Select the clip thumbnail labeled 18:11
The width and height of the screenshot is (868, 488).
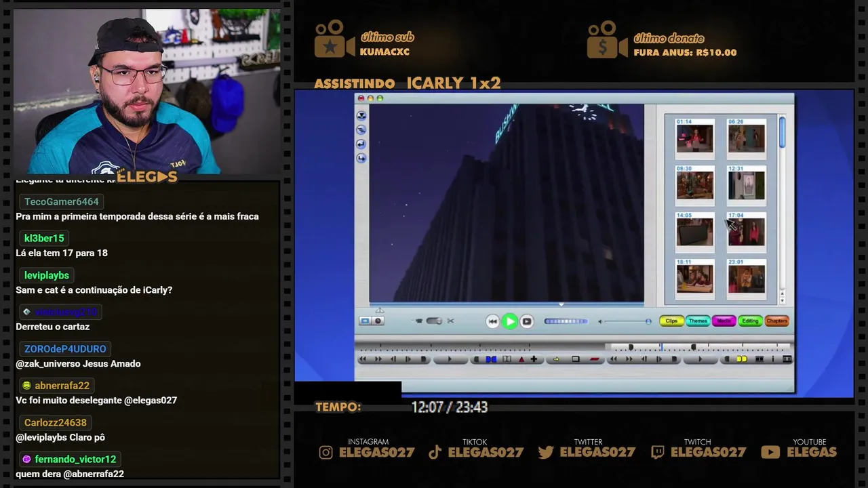[694, 279]
